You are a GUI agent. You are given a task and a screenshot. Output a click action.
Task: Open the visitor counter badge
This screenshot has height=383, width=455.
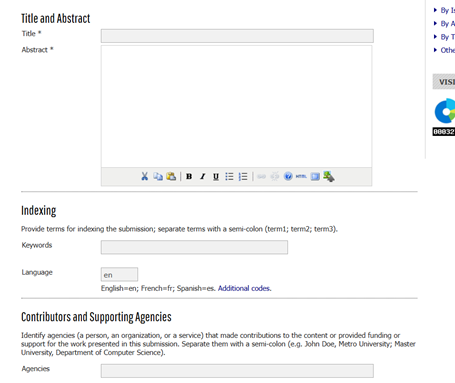click(x=444, y=117)
